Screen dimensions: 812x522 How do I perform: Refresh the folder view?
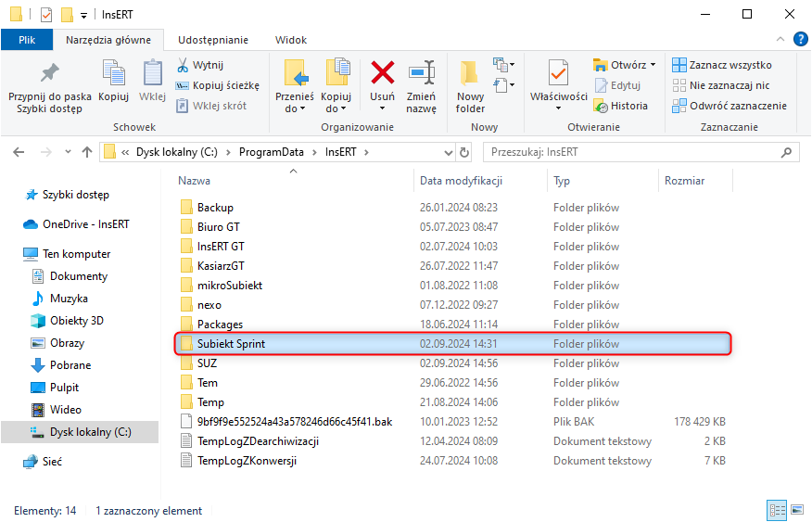click(x=464, y=152)
